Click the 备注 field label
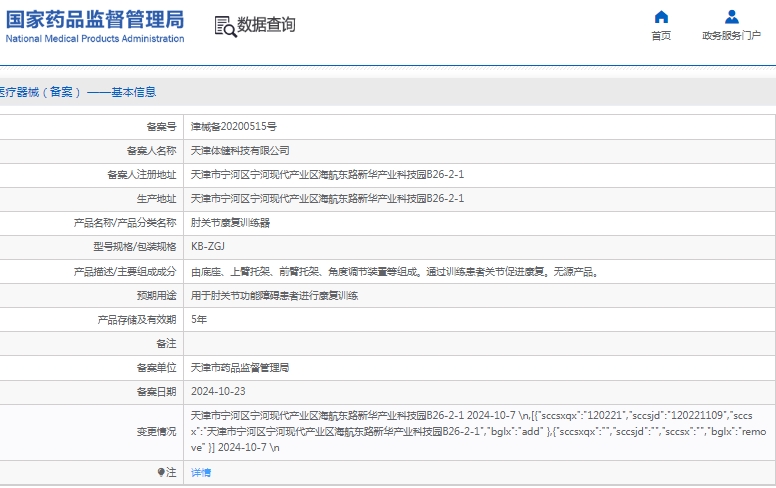 (x=166, y=343)
